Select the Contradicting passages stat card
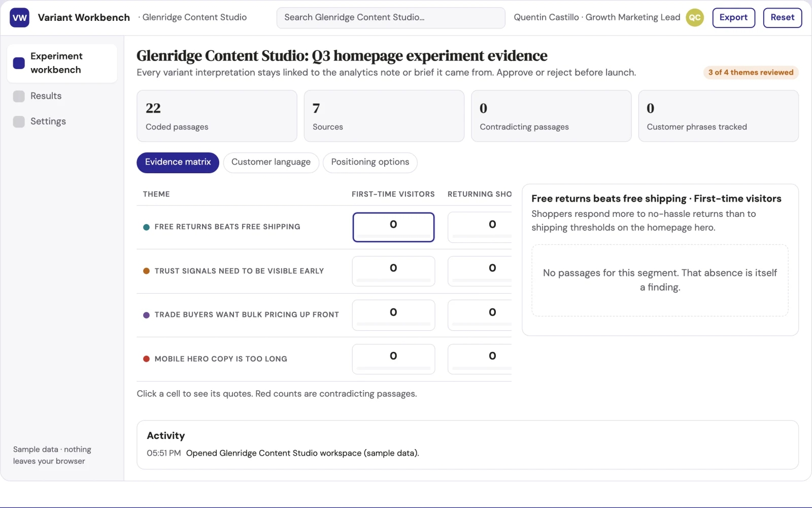This screenshot has height=508, width=812. [551, 116]
